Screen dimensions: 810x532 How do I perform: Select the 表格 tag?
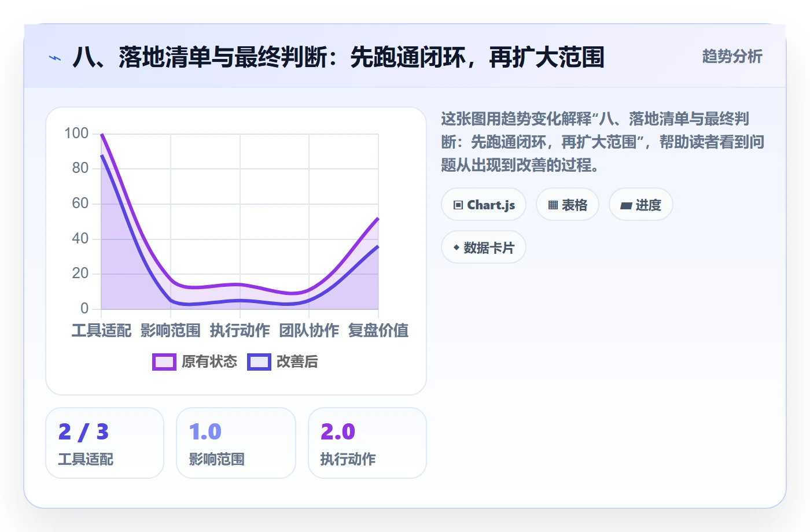(568, 205)
